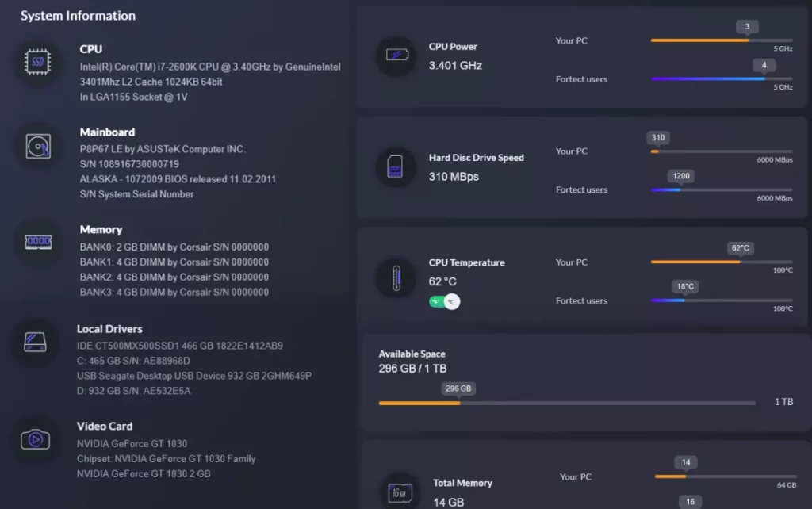Screen dimensions: 812x509
Task: Click the S/N System Serial Number line
Action: (136, 194)
